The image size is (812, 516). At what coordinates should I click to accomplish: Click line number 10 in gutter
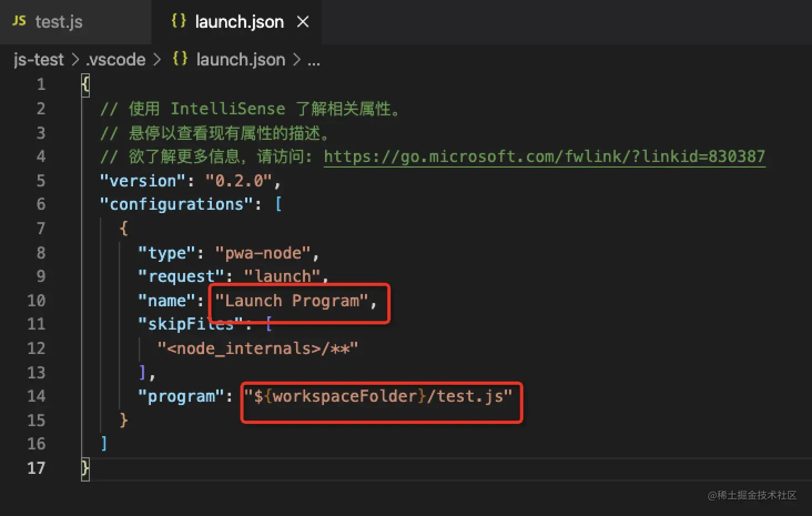(37, 301)
